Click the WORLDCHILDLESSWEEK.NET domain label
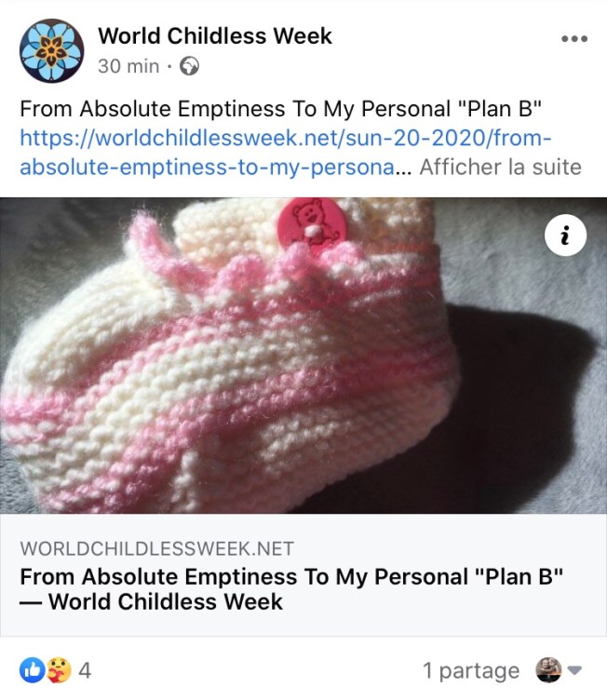607x700 pixels. click(x=156, y=548)
